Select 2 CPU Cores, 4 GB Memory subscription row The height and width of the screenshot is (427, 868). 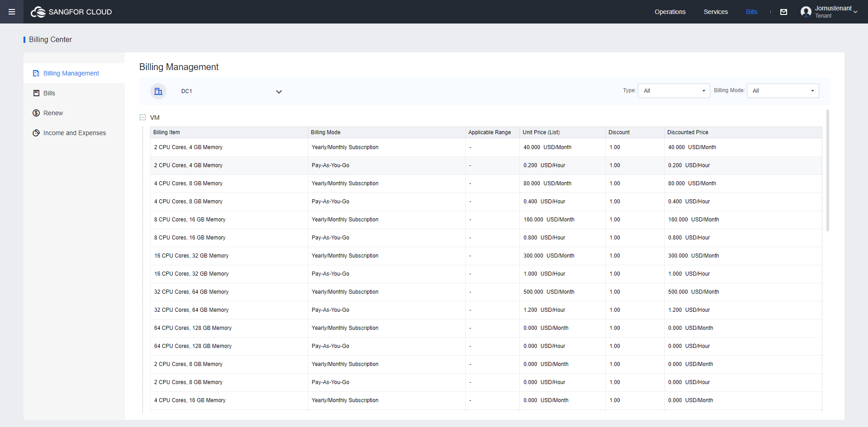486,147
